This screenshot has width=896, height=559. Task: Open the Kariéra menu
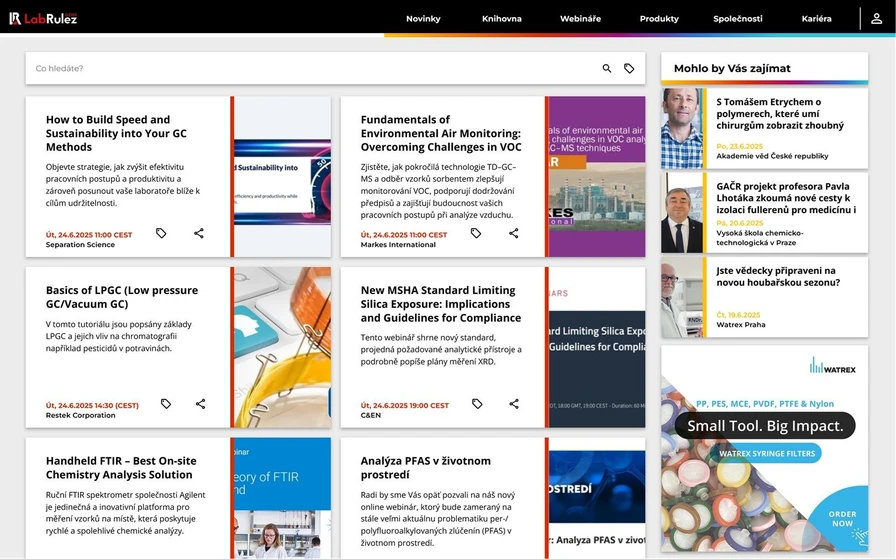(817, 19)
